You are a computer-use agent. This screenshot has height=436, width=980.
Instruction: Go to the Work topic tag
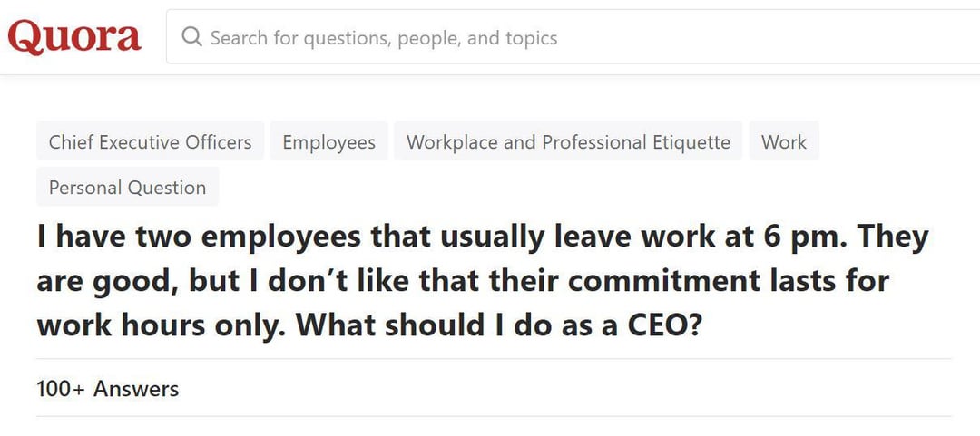pos(784,142)
